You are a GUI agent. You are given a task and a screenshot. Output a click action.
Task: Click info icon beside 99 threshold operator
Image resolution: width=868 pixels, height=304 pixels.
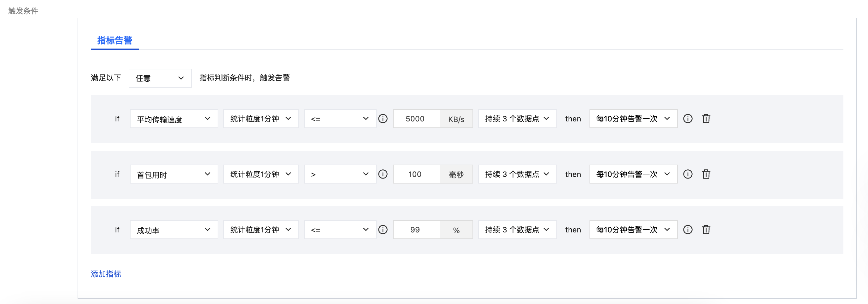(x=383, y=230)
